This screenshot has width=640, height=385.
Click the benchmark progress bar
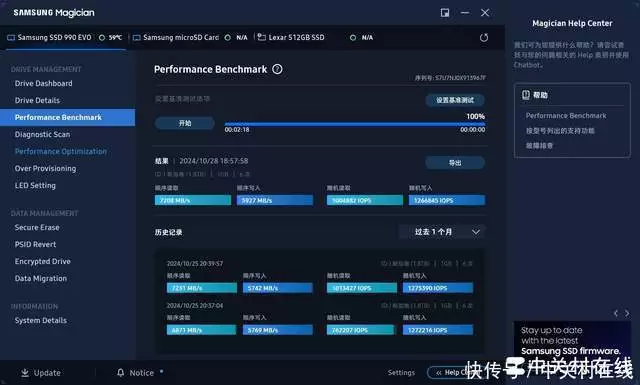[355, 124]
